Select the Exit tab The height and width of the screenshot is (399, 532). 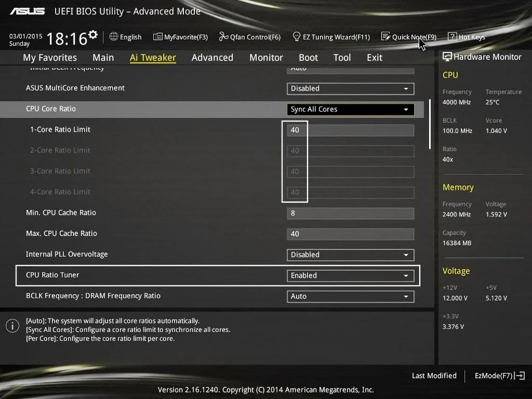375,58
